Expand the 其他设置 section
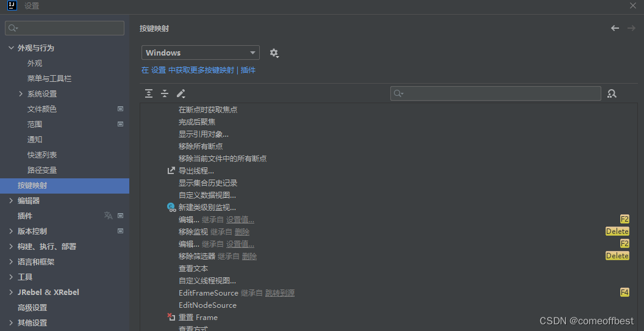Viewport: 644px width, 331px height. pos(11,323)
